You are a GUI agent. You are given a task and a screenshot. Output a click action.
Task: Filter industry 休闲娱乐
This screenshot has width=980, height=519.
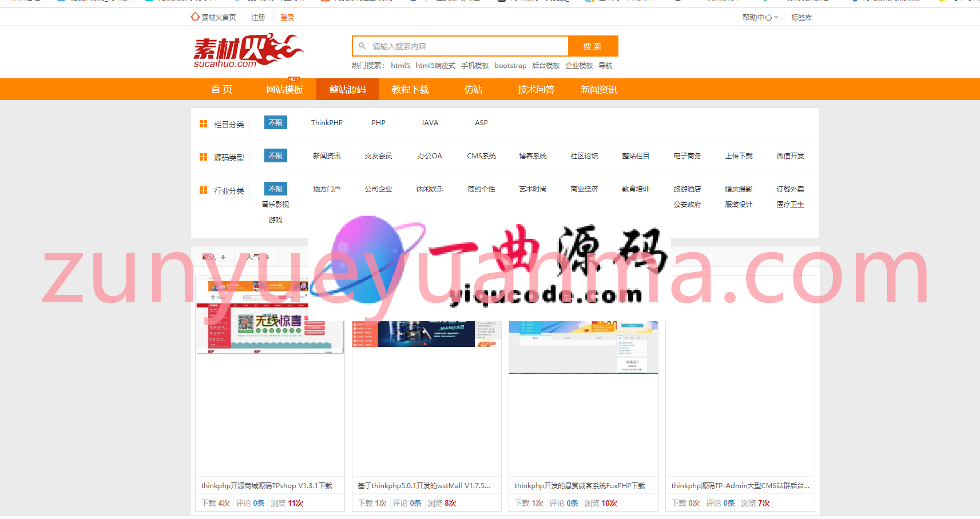430,189
